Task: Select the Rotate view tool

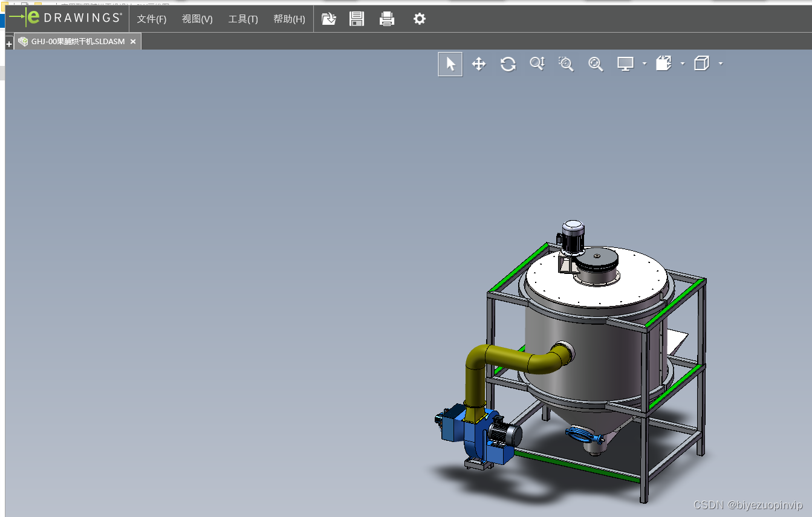Action: (508, 64)
